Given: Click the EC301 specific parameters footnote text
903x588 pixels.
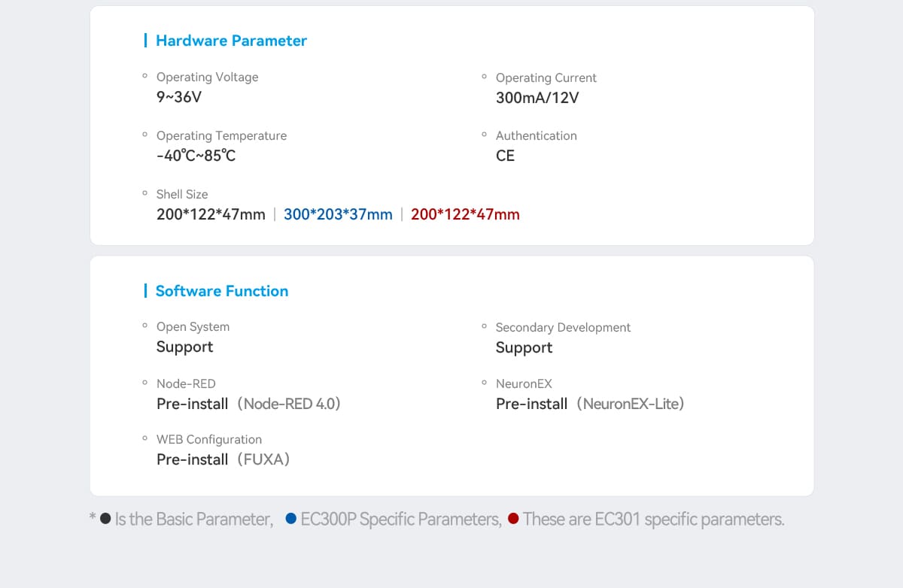Looking at the screenshot, I should pos(653,519).
